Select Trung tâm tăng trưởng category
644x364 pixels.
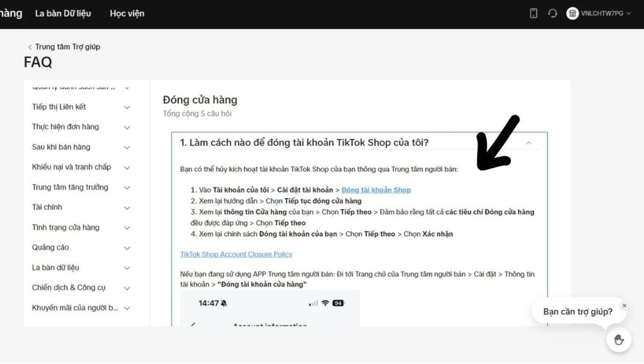point(70,187)
